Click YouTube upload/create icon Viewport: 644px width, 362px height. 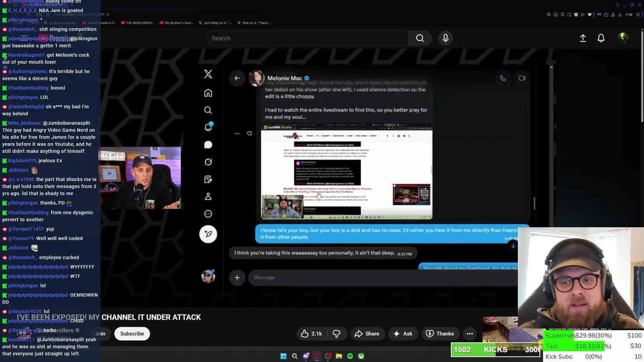(583, 38)
